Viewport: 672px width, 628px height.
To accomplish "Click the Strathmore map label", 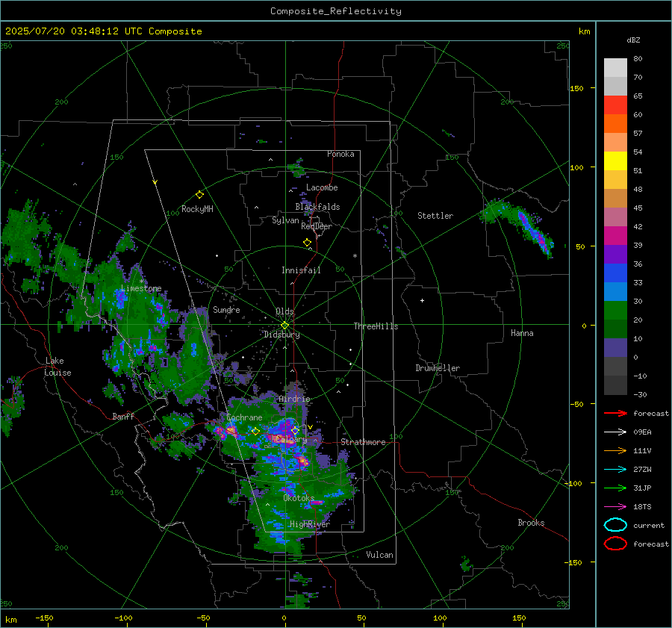I will click(364, 442).
